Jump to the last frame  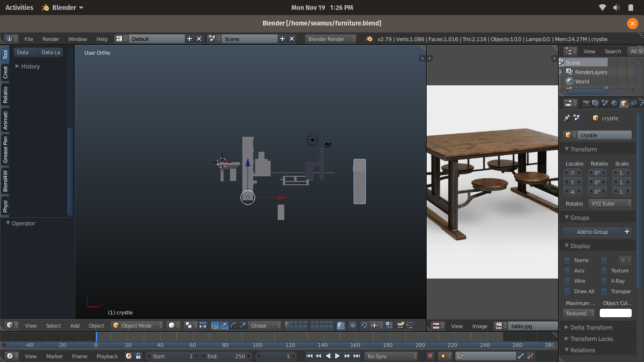(357, 356)
